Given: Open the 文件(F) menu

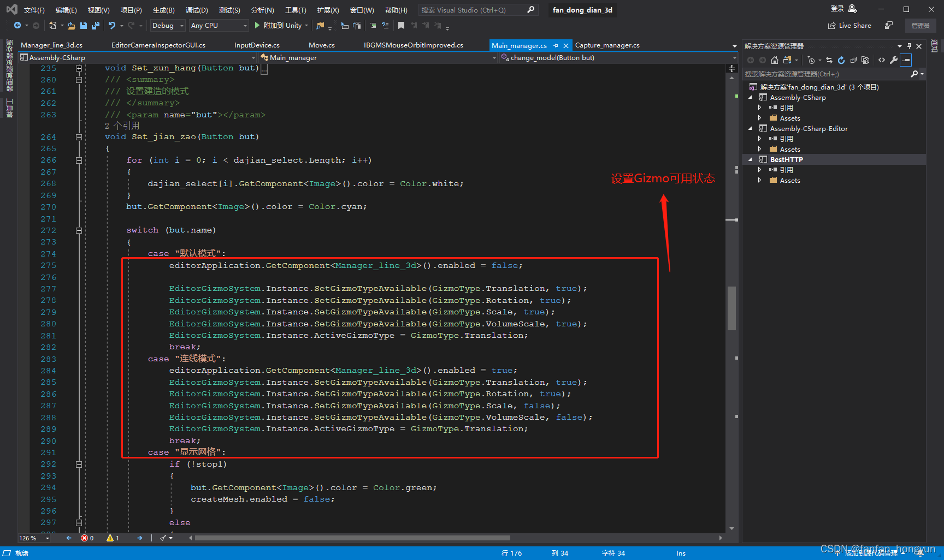Looking at the screenshot, I should 34,9.
